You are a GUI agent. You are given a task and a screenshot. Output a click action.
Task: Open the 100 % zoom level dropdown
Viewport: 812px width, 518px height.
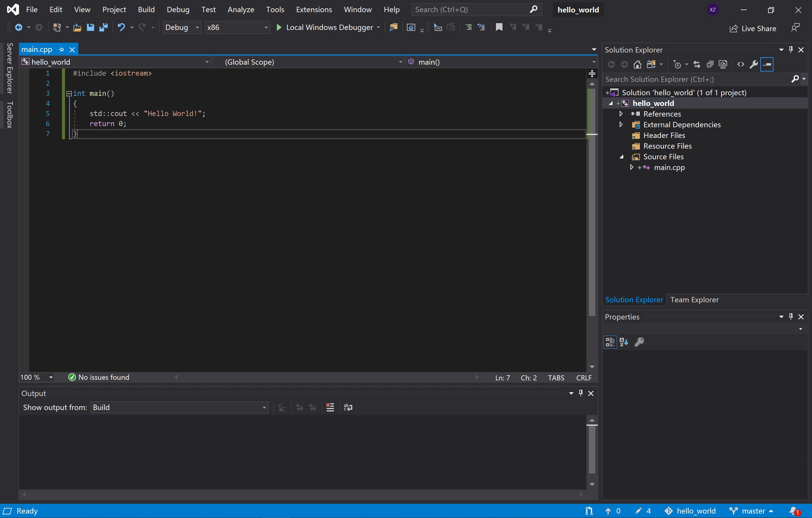(x=37, y=377)
